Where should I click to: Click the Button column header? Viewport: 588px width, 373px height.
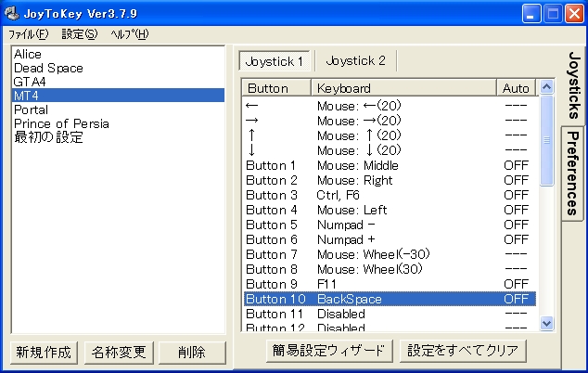point(276,88)
